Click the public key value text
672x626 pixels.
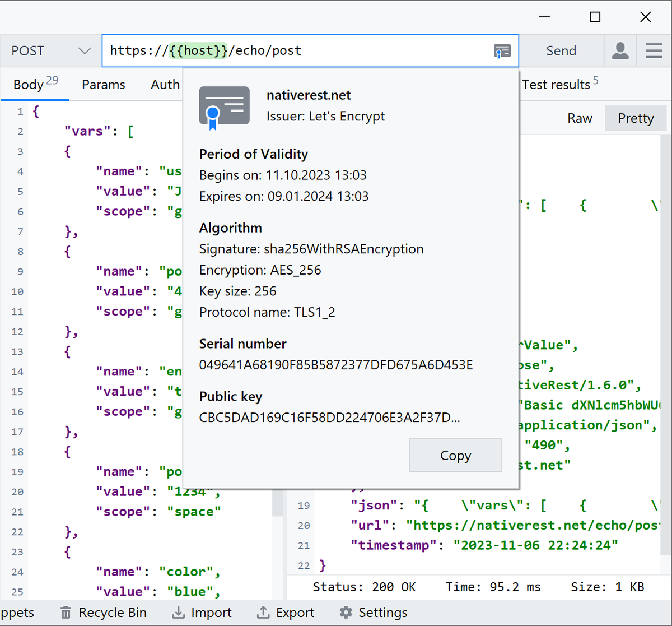click(330, 418)
